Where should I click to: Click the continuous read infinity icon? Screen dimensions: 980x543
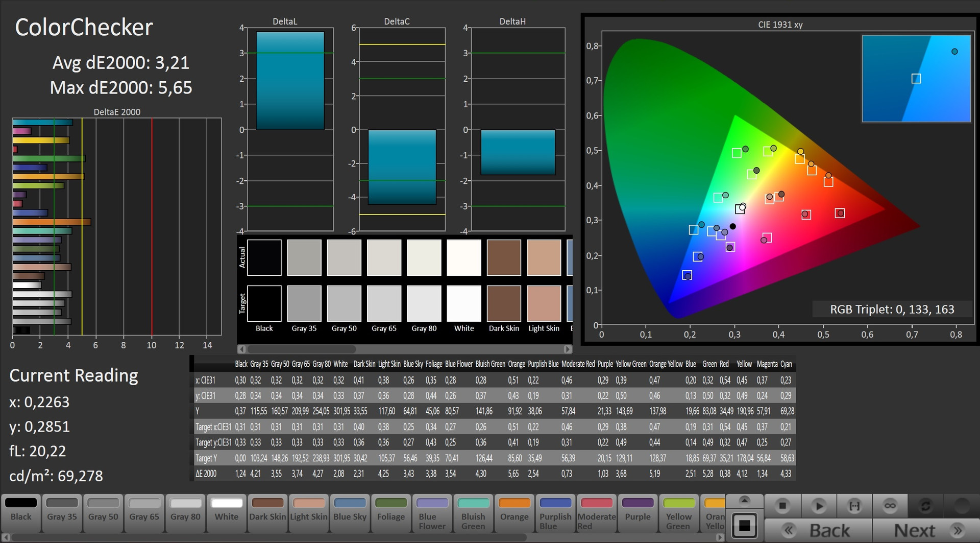pyautogui.click(x=890, y=506)
